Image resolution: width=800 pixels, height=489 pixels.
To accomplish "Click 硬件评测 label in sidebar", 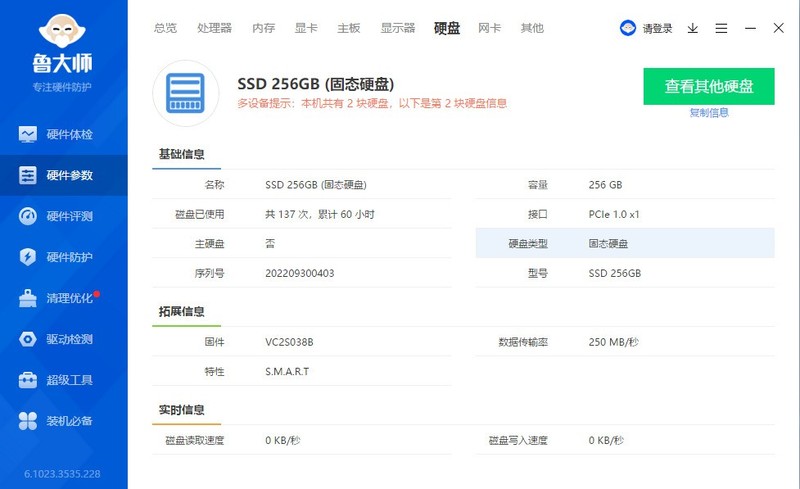I will coord(69,216).
